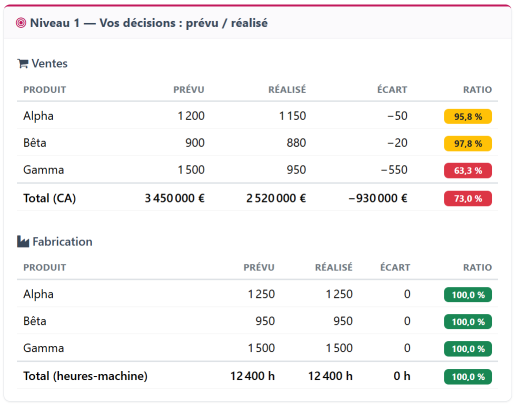Click the Fabrication Alpha réalisé value 1 250
The width and height of the screenshot is (516, 405).
pyautogui.click(x=339, y=294)
